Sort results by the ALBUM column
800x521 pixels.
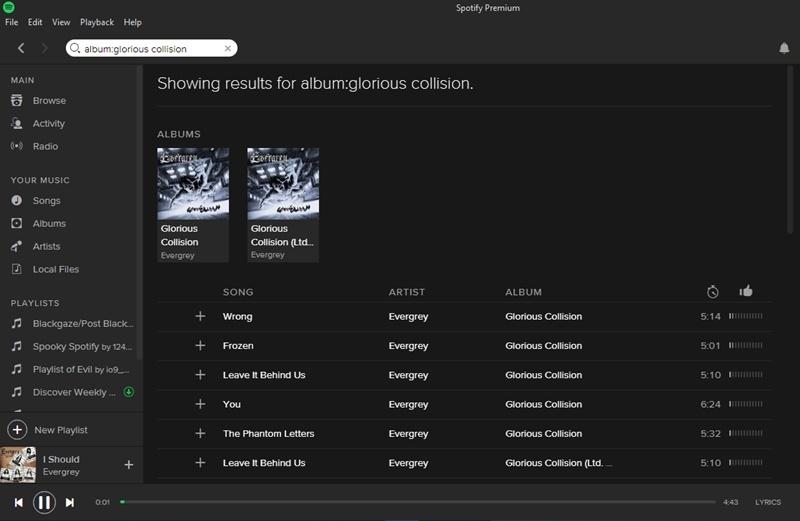pos(523,292)
